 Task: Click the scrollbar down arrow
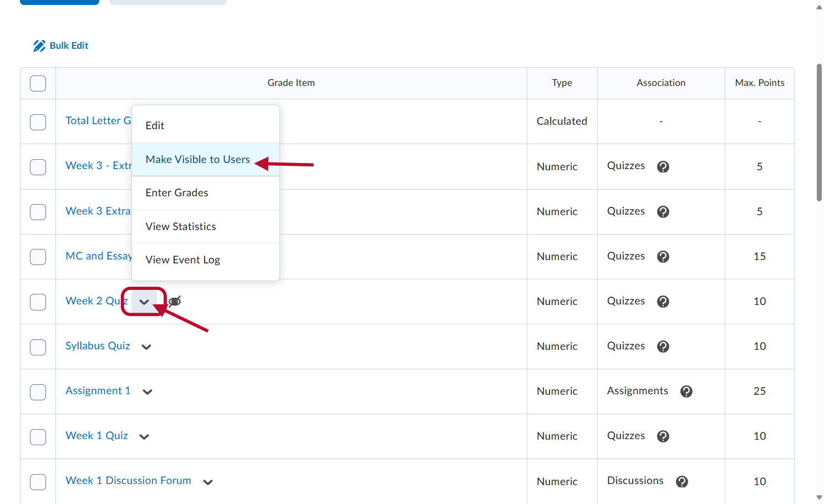(x=819, y=497)
